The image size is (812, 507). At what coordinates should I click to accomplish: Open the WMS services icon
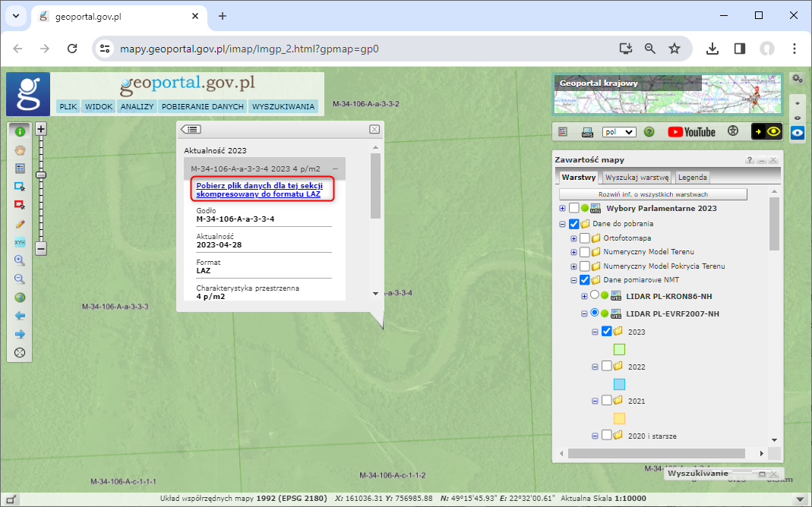click(x=587, y=132)
